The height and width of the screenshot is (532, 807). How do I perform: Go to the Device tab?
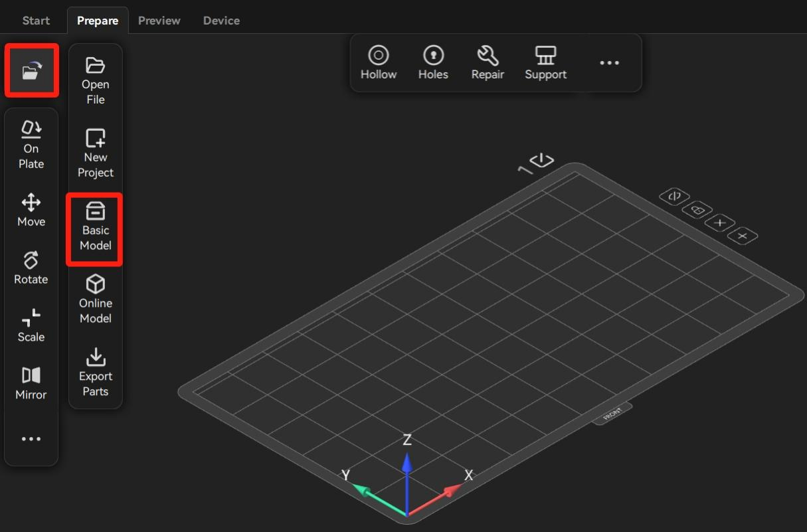pyautogui.click(x=221, y=21)
